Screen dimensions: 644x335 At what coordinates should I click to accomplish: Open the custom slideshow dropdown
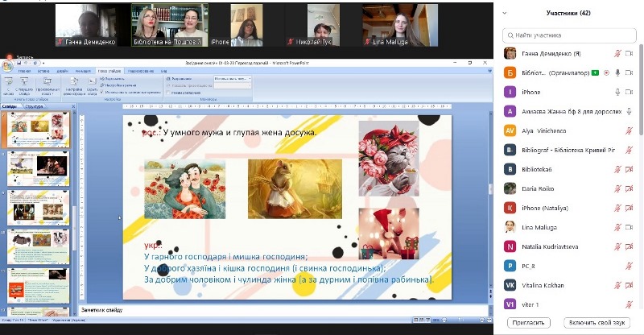[47, 85]
